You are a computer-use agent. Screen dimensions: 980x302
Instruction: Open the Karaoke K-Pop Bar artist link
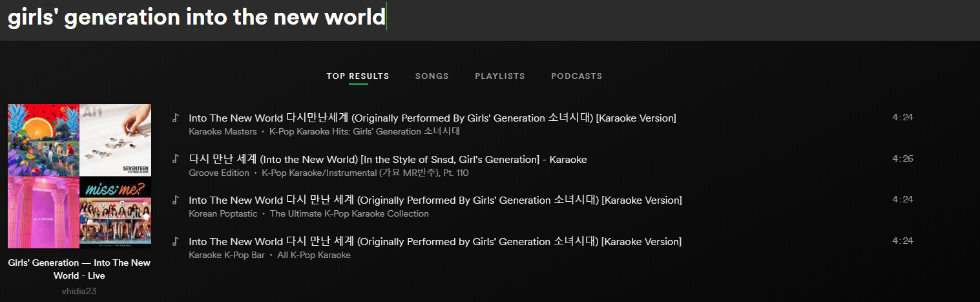[227, 255]
